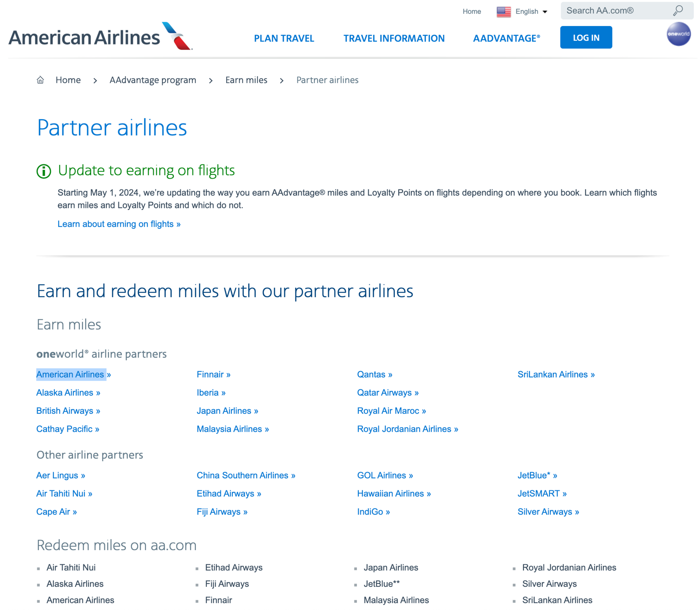Click the top Home link

tap(471, 12)
